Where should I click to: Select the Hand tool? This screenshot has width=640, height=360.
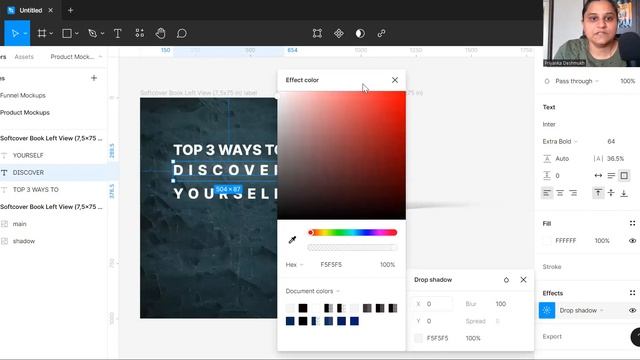[x=160, y=33]
